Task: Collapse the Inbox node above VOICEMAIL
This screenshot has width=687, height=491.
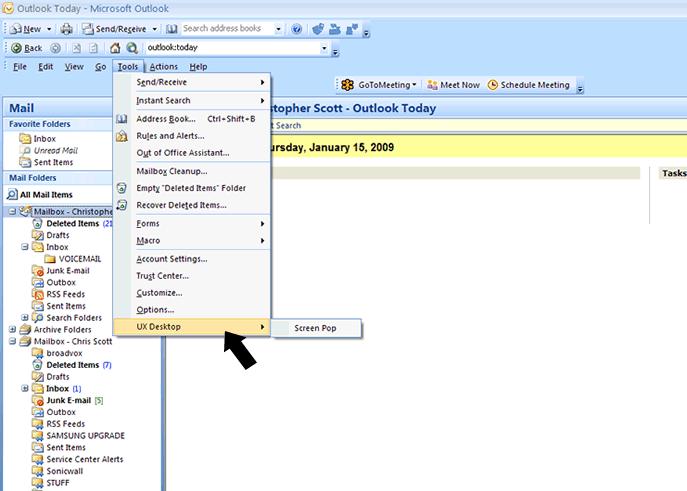Action: [x=25, y=247]
